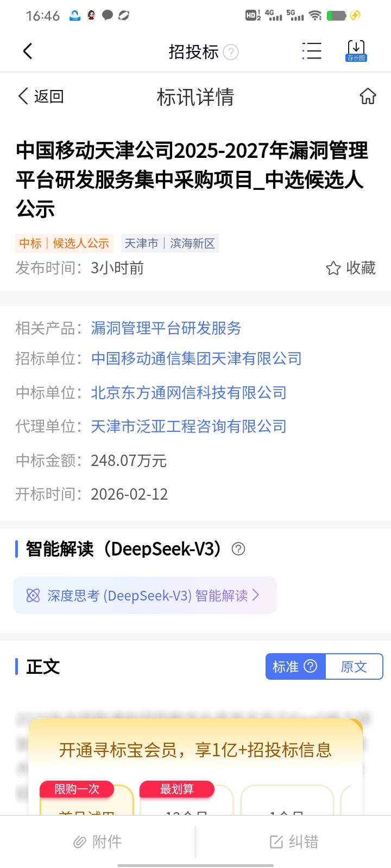Tap help icon next to 智能解读 heading
The image size is (391, 868).
238,549
